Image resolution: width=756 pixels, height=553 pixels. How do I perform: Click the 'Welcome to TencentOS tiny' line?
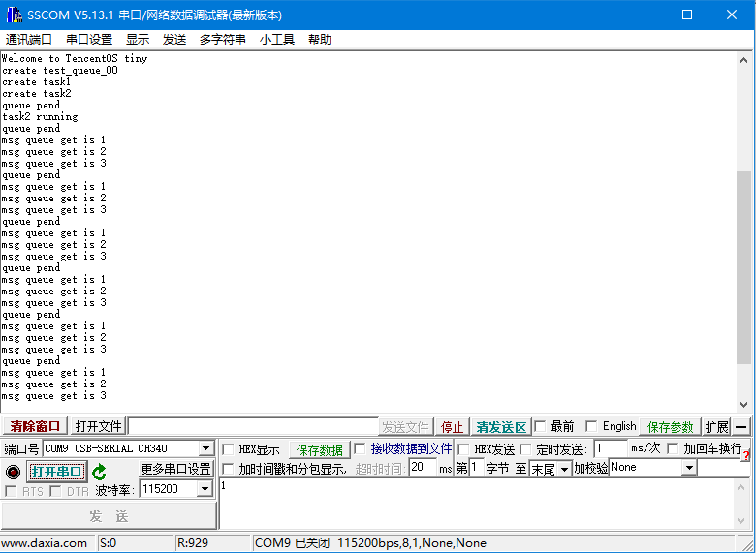pos(75,59)
